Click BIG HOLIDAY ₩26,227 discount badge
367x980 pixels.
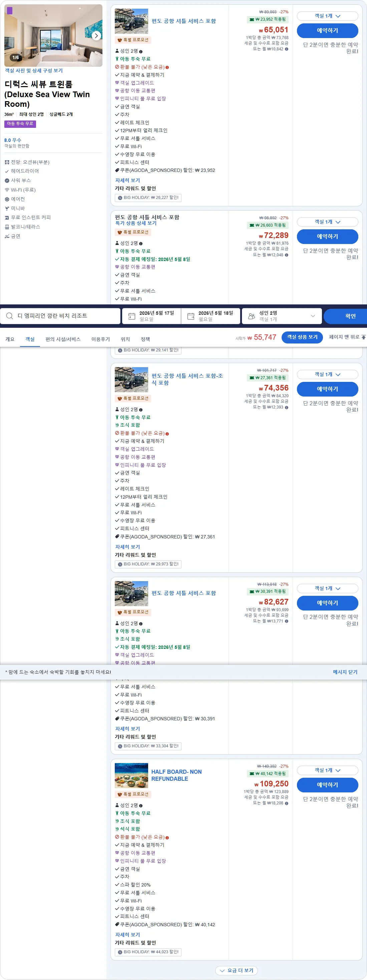tap(148, 198)
